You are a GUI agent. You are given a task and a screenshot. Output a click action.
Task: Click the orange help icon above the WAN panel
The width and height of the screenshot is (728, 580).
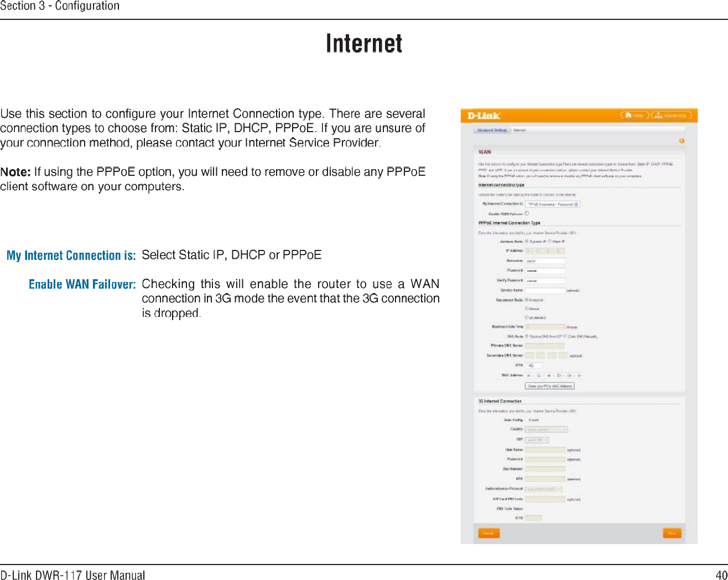(x=682, y=141)
